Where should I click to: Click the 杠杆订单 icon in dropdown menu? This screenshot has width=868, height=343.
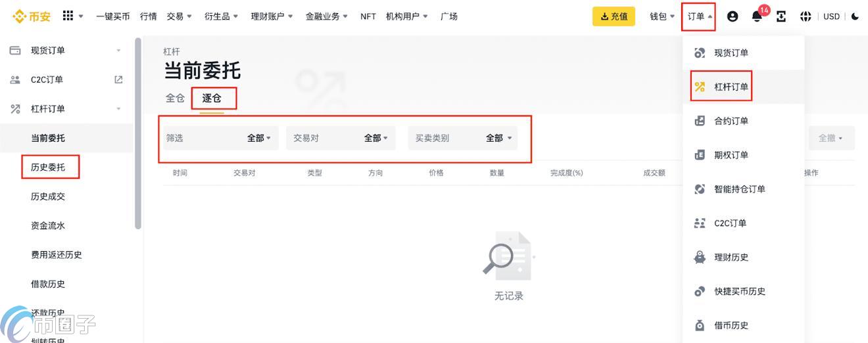coord(700,87)
